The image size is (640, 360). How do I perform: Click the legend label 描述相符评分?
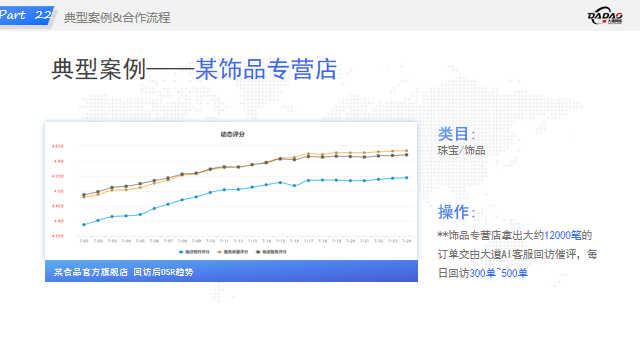(197, 252)
